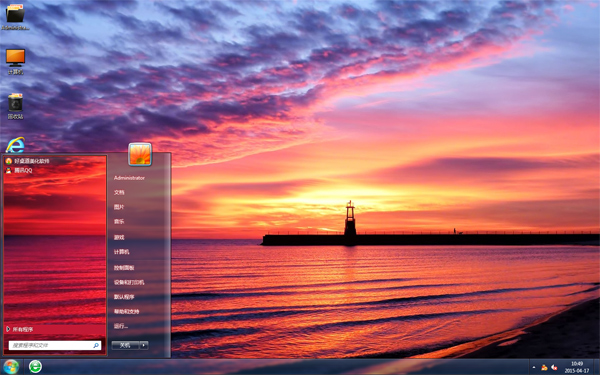Open 计算机 in Start menu right pane
The height and width of the screenshot is (375, 600).
pyautogui.click(x=122, y=252)
